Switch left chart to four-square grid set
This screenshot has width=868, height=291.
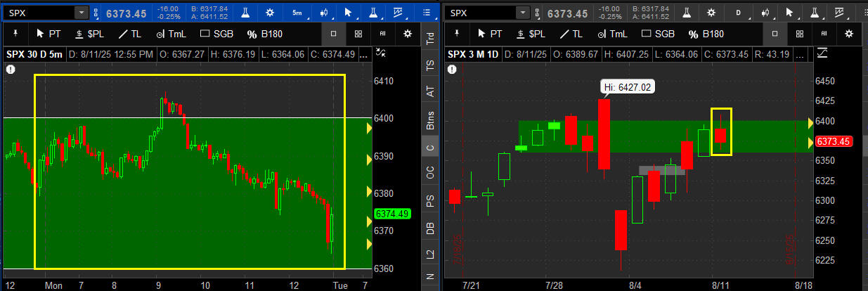point(358,34)
